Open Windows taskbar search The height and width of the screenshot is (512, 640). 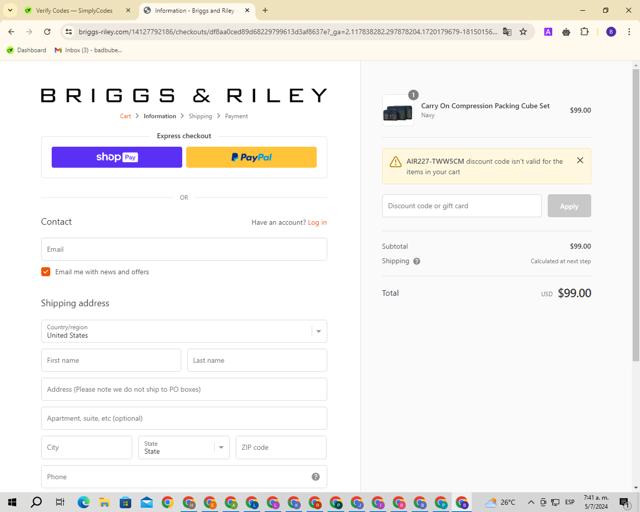pos(36,502)
